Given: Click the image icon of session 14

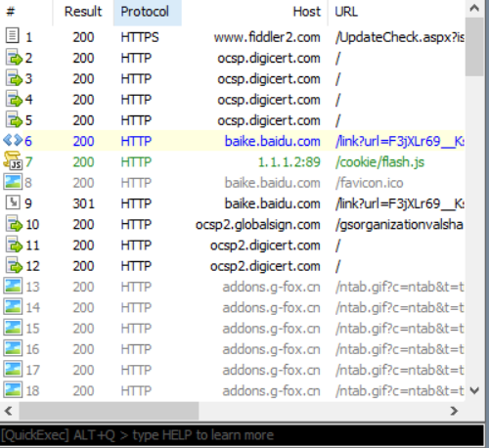Looking at the screenshot, I should (x=13, y=307).
